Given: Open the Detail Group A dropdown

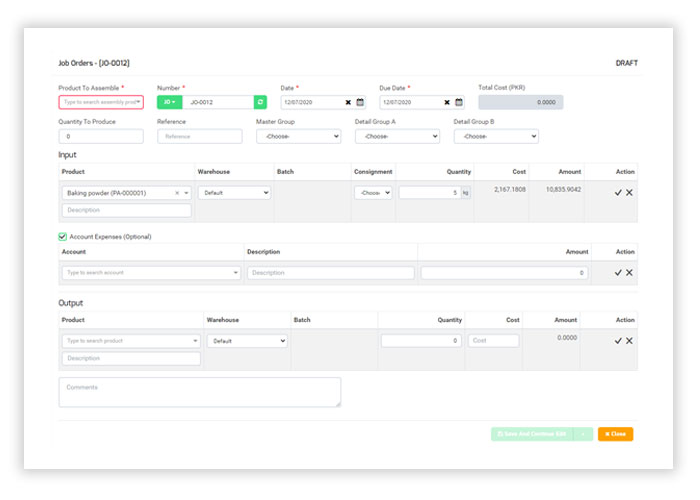Looking at the screenshot, I should pyautogui.click(x=397, y=136).
